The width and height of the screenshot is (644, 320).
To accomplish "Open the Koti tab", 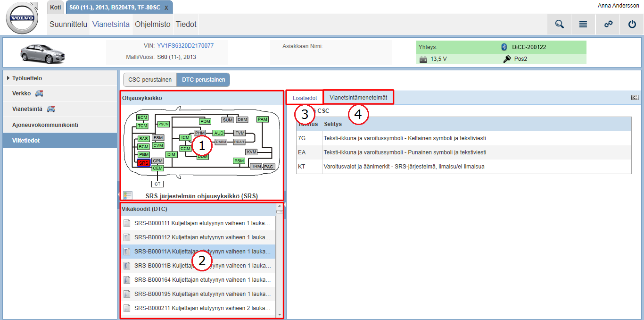I will point(56,8).
